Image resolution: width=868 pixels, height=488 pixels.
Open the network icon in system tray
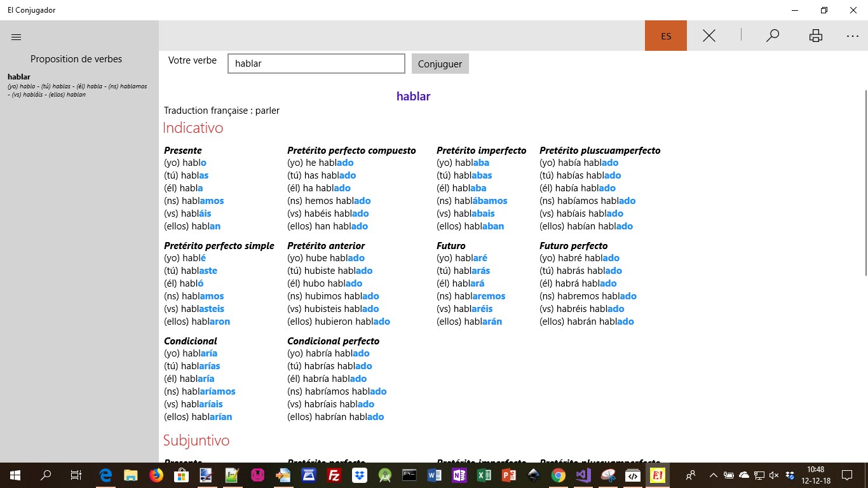pyautogui.click(x=759, y=475)
